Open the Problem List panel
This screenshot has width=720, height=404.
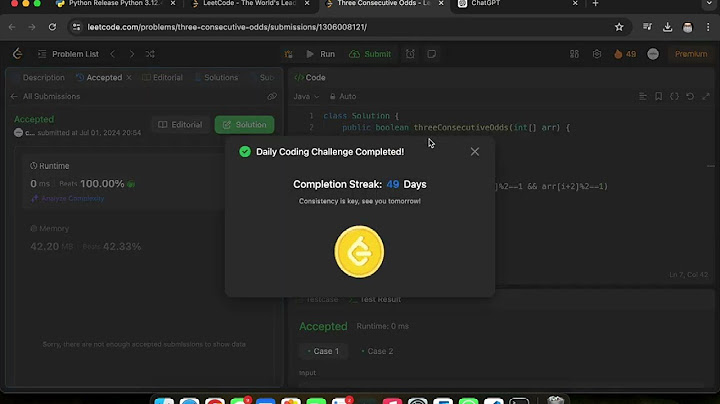(68, 54)
